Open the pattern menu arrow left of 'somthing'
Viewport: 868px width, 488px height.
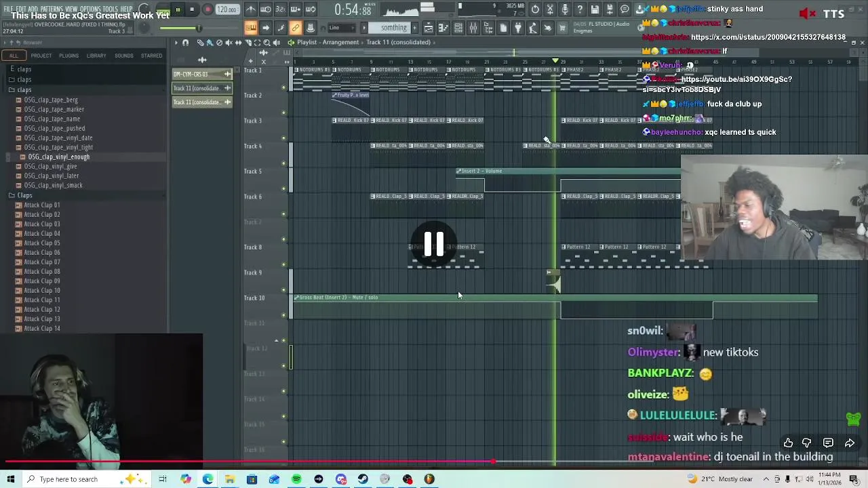tap(364, 28)
